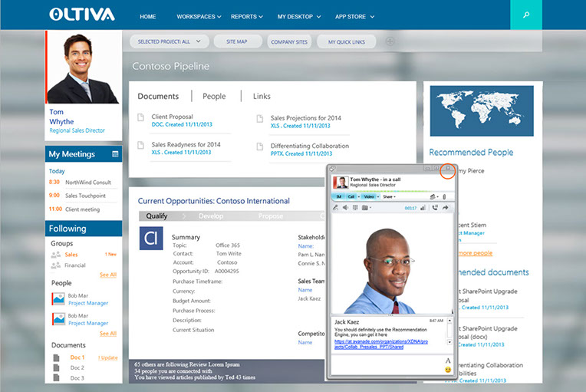The height and width of the screenshot is (392, 586).
Task: Expand the Workspaces dropdown menu
Action: (x=199, y=16)
